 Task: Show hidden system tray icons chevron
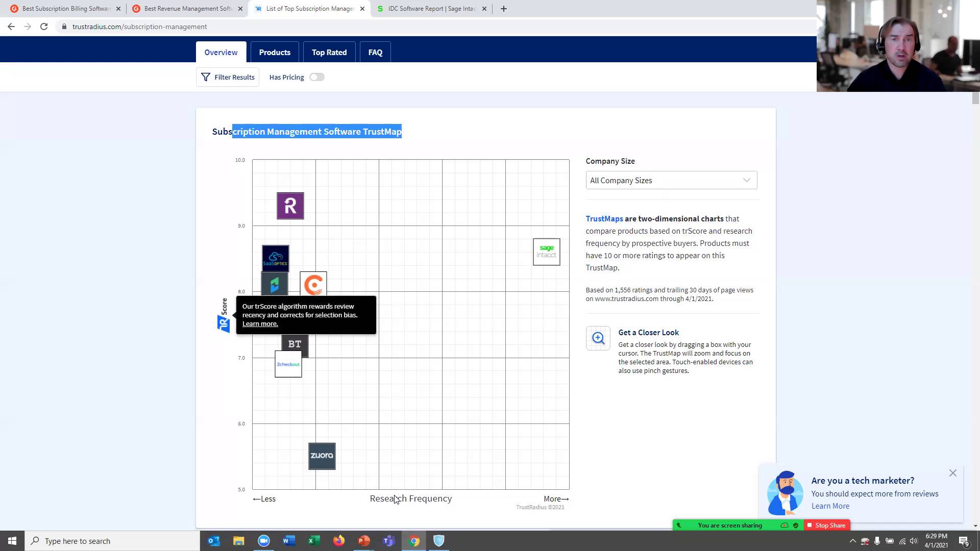coord(852,541)
